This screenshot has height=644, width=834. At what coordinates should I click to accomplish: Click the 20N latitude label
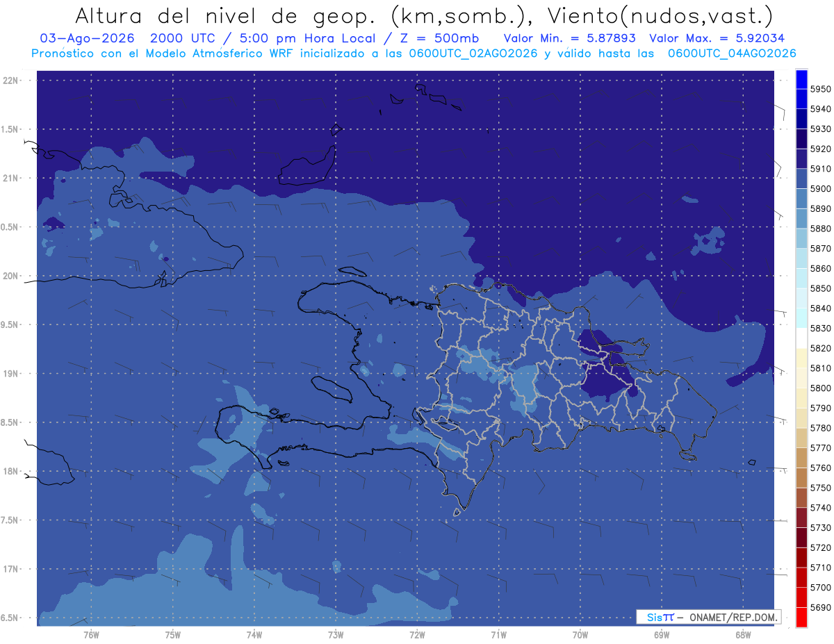[x=11, y=276]
